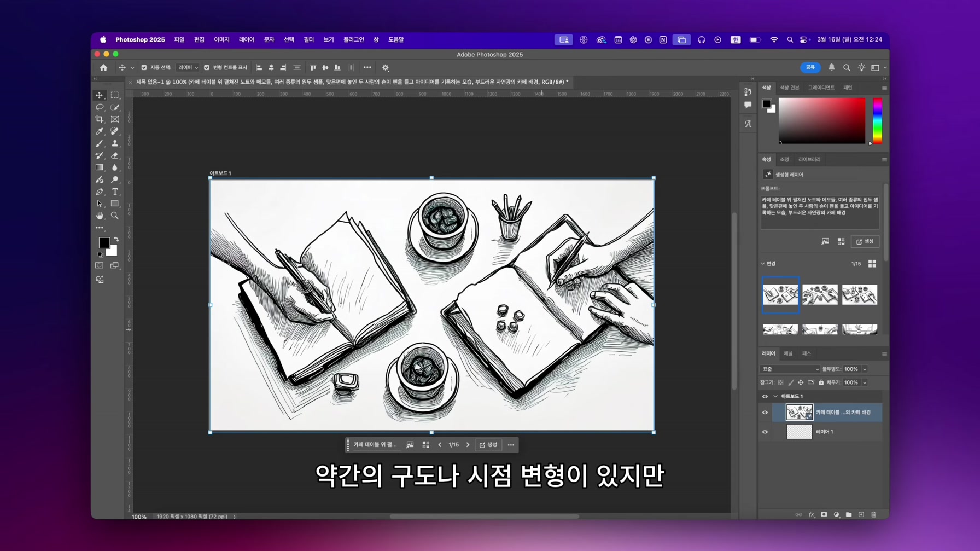Open the Move tool preset dropdown arrow
Image resolution: width=980 pixels, height=551 pixels.
tap(132, 68)
